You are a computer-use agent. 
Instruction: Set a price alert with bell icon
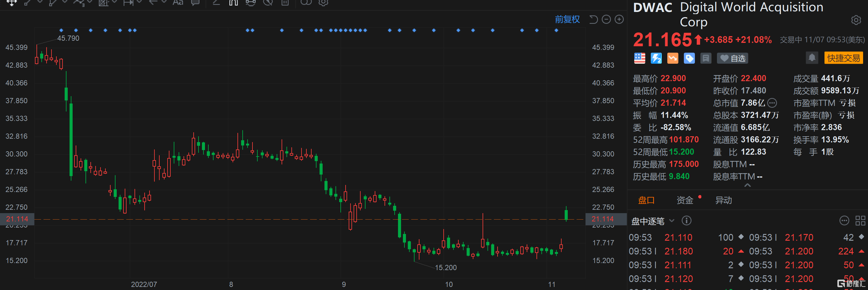pos(812,58)
